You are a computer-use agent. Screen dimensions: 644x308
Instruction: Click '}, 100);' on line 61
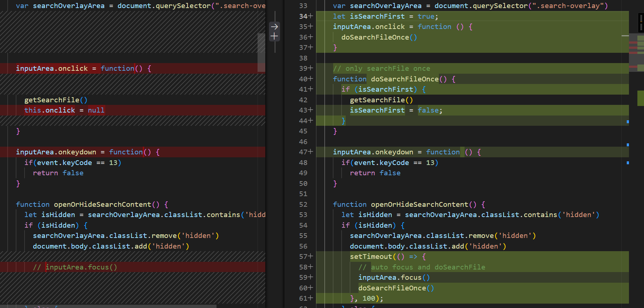click(367, 298)
